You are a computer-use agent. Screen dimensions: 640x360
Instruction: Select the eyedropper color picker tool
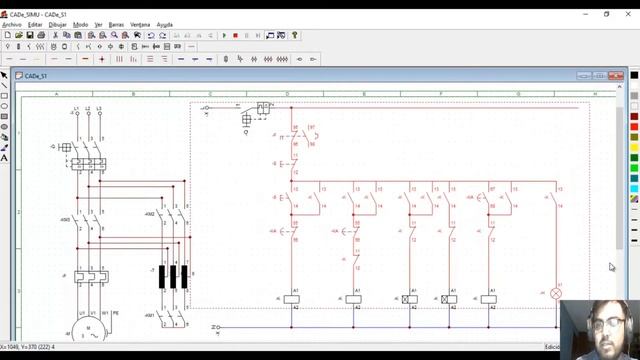click(x=4, y=147)
